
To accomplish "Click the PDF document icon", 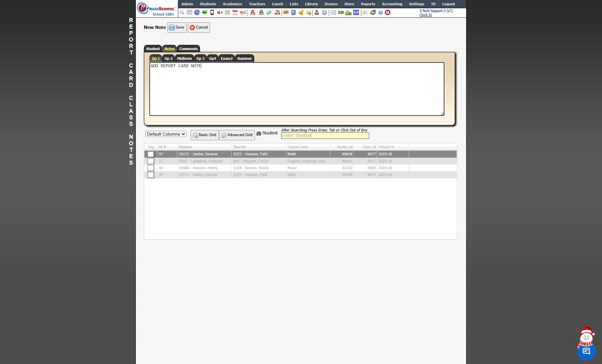I will [x=365, y=12].
